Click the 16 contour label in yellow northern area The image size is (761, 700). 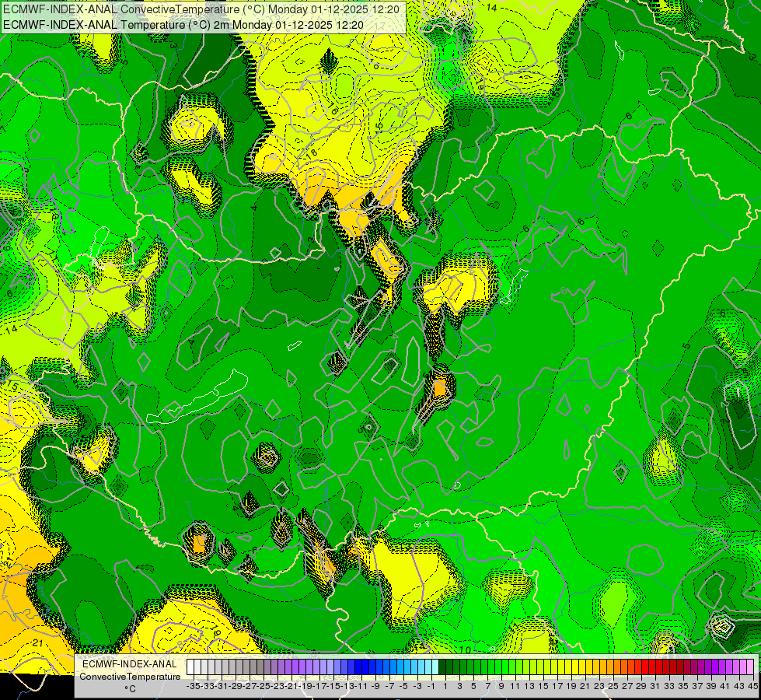(333, 110)
